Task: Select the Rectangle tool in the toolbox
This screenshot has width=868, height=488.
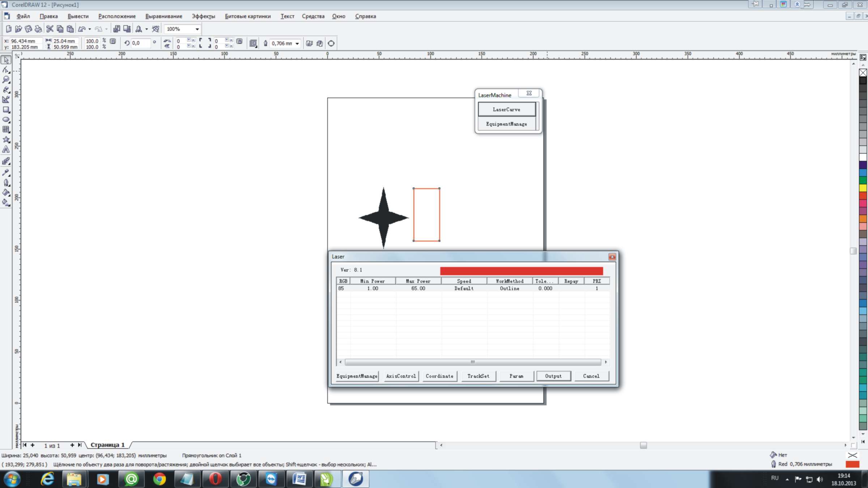Action: coord(6,110)
